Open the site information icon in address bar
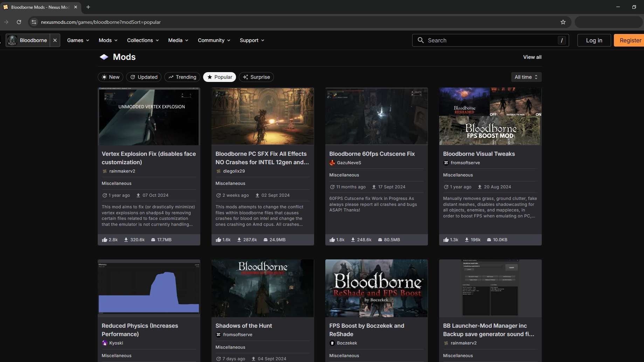 (x=34, y=22)
